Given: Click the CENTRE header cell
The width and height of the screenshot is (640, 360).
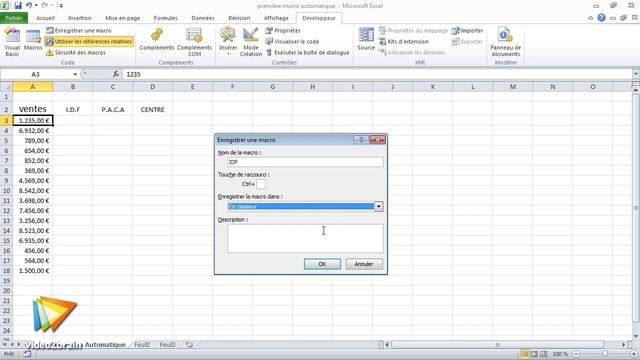Looking at the screenshot, I should [x=153, y=109].
